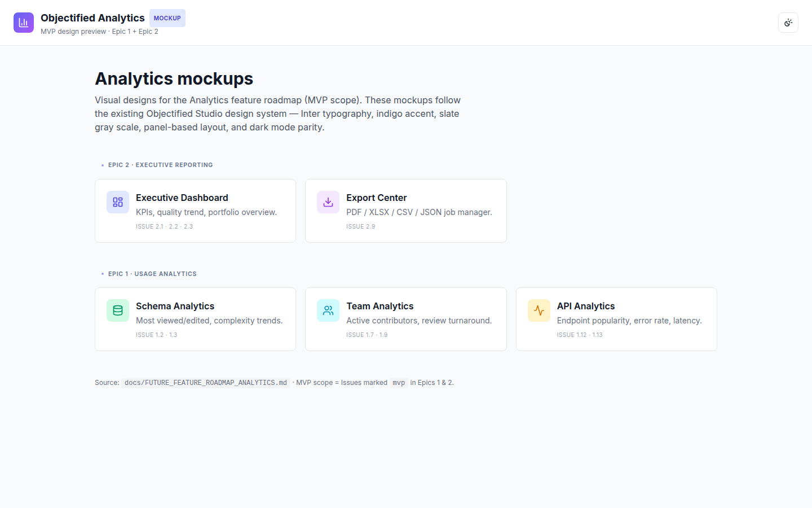Click 'PDF / XLSX / CSV / JSON job manager.' text
This screenshot has height=508, width=812.
click(419, 212)
